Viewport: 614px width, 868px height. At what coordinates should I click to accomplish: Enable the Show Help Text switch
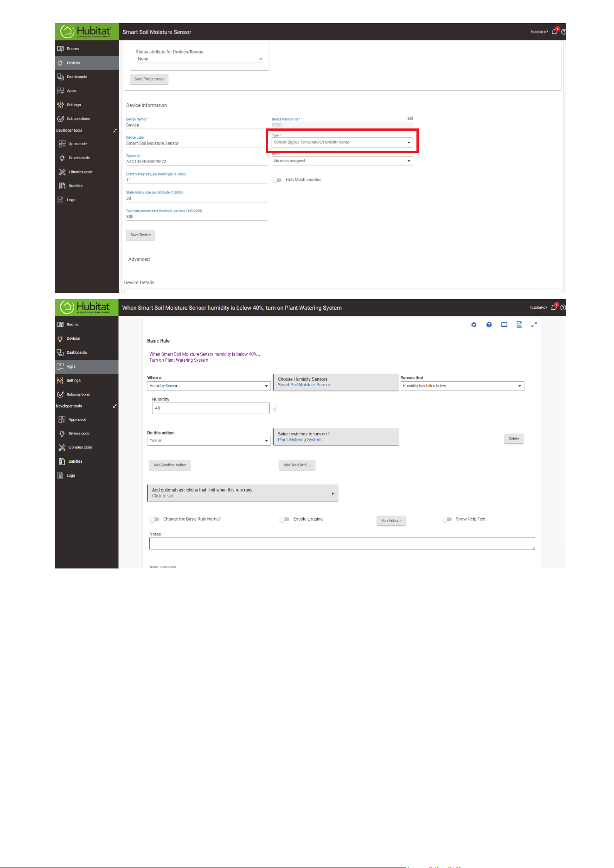click(447, 519)
